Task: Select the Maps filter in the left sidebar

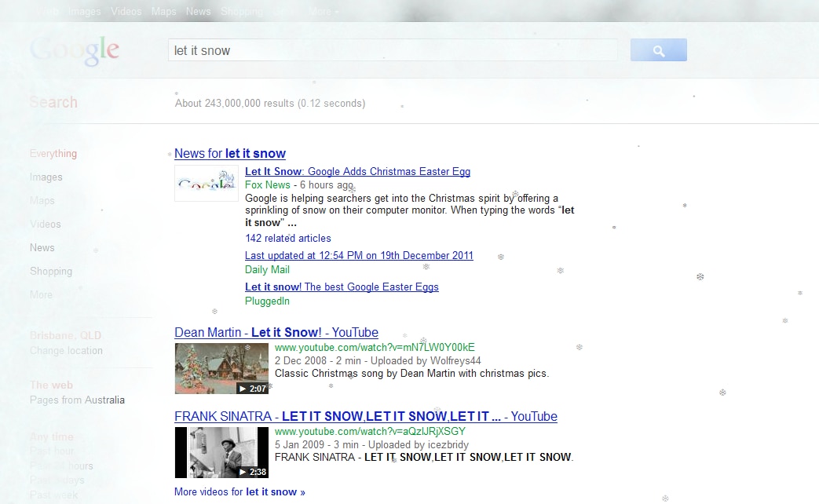Action: point(42,200)
